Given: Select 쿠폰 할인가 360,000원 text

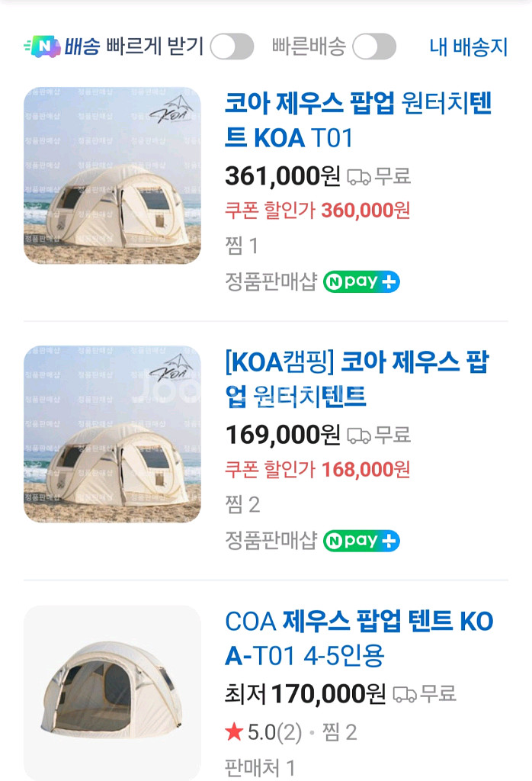Looking at the screenshot, I should coord(317,210).
